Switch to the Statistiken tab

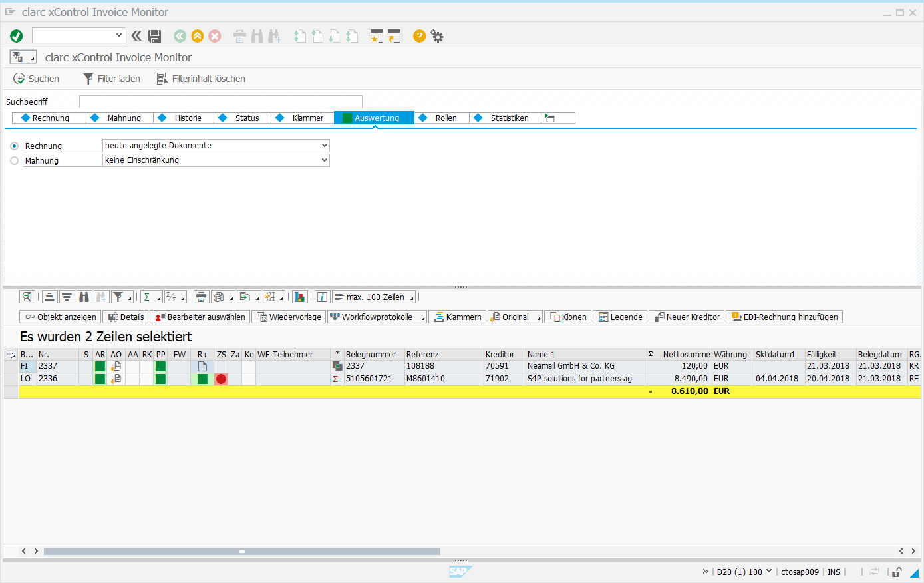pos(509,118)
